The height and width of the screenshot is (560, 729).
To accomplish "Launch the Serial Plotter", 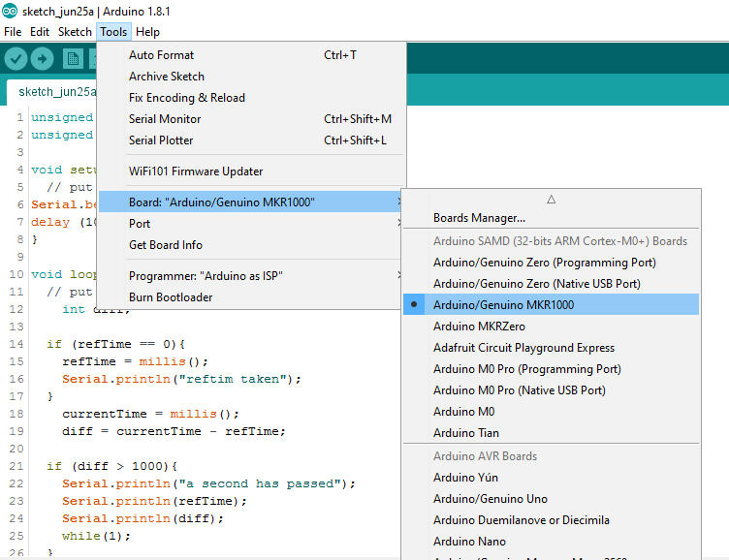I will [x=161, y=140].
